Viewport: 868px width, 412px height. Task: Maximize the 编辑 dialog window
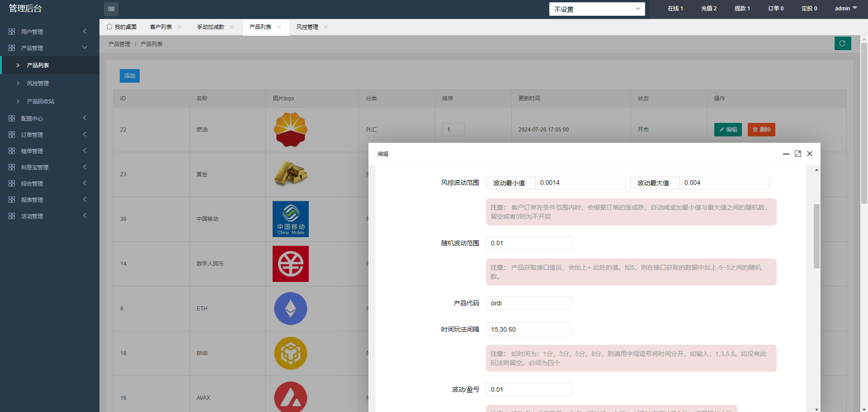point(798,154)
